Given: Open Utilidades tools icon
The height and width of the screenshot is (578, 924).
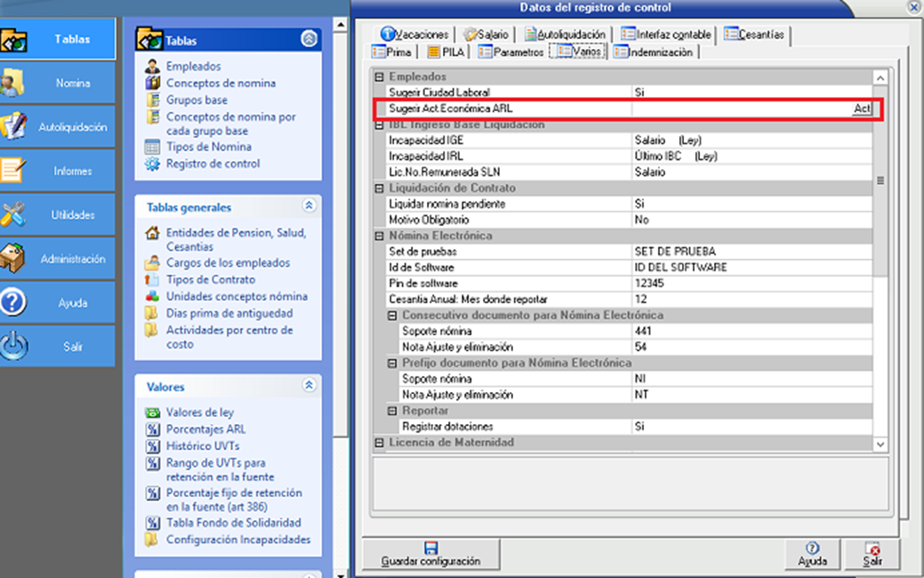Looking at the screenshot, I should tap(13, 214).
